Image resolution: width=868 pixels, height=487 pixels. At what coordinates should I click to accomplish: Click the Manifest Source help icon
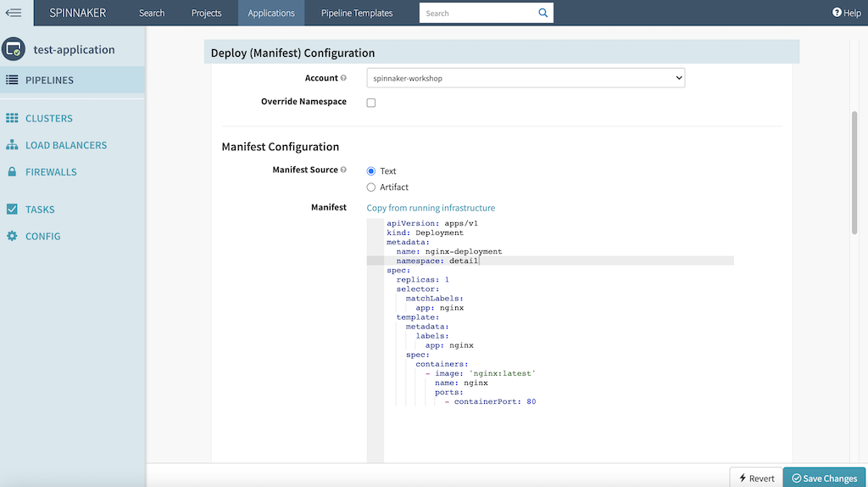[x=344, y=170]
